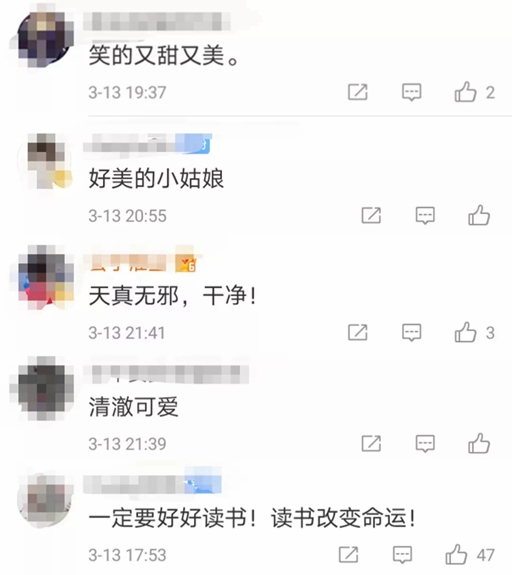Share the comment posted 3-13 20:55

(371, 215)
